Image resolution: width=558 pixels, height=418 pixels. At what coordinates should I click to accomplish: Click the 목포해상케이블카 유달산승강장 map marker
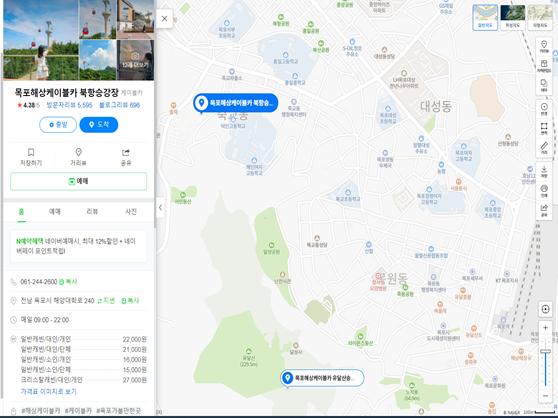tap(322, 378)
